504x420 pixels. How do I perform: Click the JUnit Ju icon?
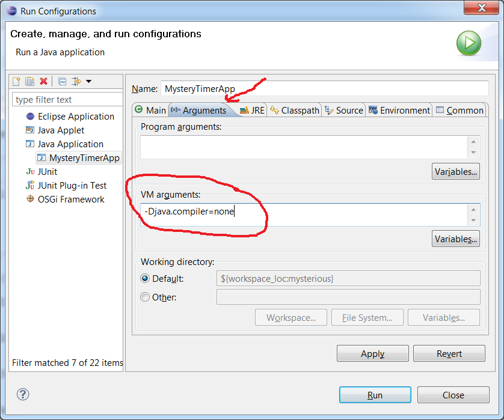[30, 171]
